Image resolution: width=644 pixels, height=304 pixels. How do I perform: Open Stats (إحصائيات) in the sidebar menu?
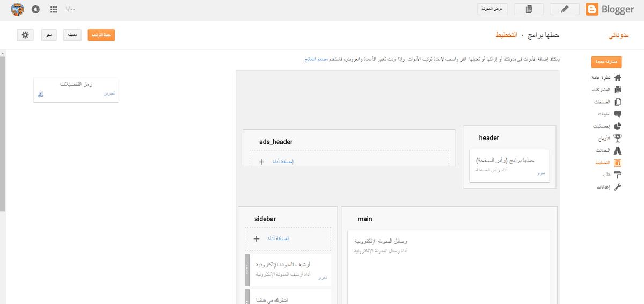coord(606,126)
